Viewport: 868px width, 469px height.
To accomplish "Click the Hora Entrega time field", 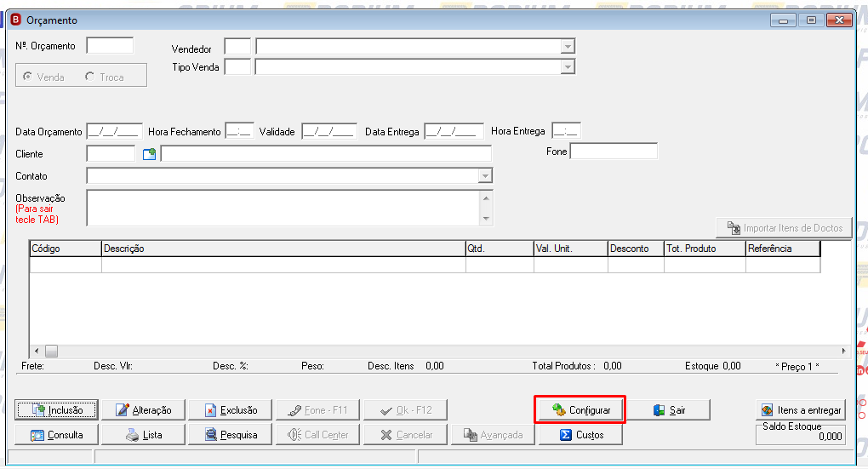I will pyautogui.click(x=566, y=131).
